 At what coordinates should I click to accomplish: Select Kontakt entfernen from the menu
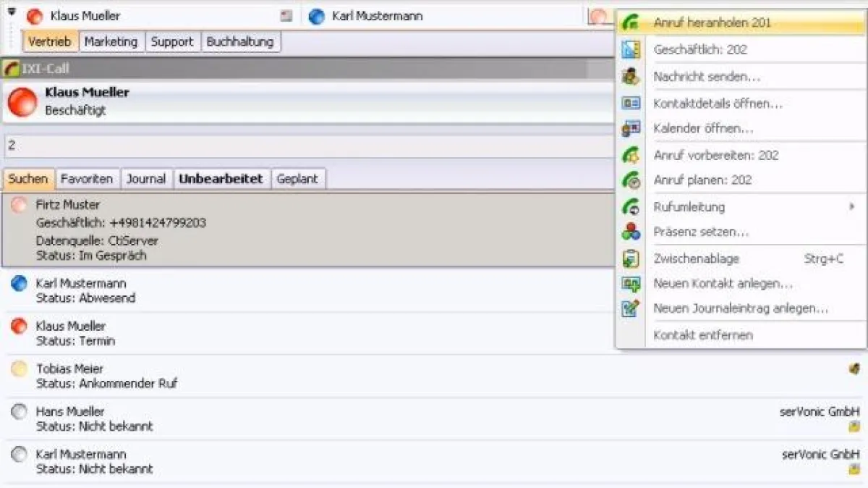(703, 335)
